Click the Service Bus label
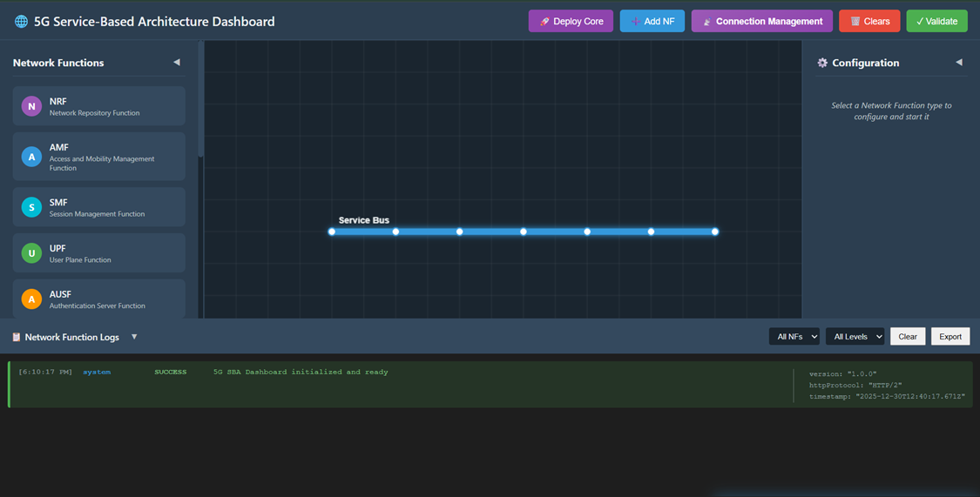This screenshot has height=497, width=980. coord(364,220)
